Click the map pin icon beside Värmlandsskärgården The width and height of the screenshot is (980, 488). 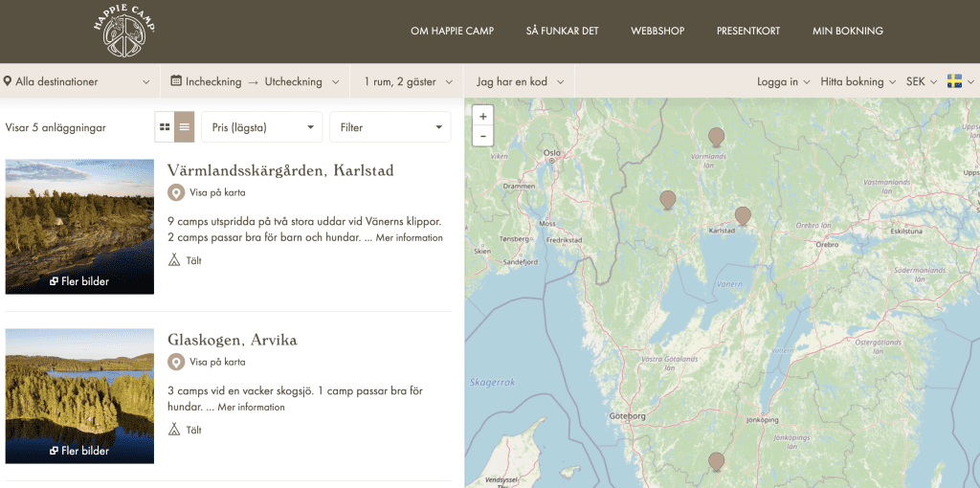[x=176, y=192]
